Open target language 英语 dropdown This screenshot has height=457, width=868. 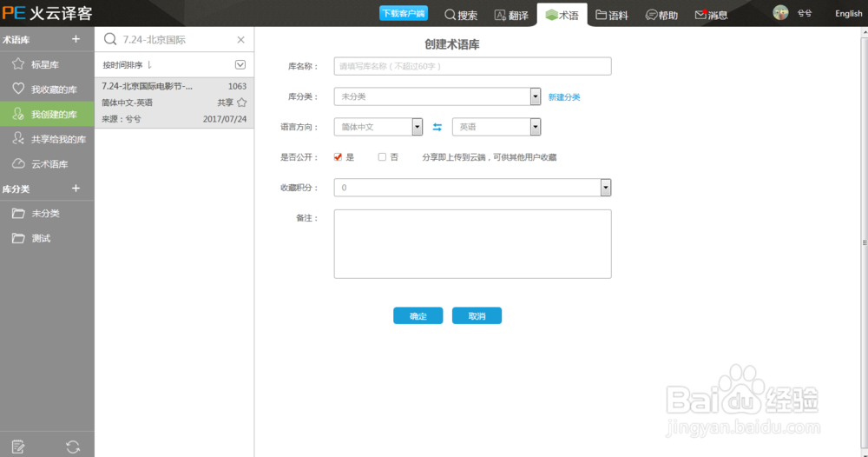point(496,127)
